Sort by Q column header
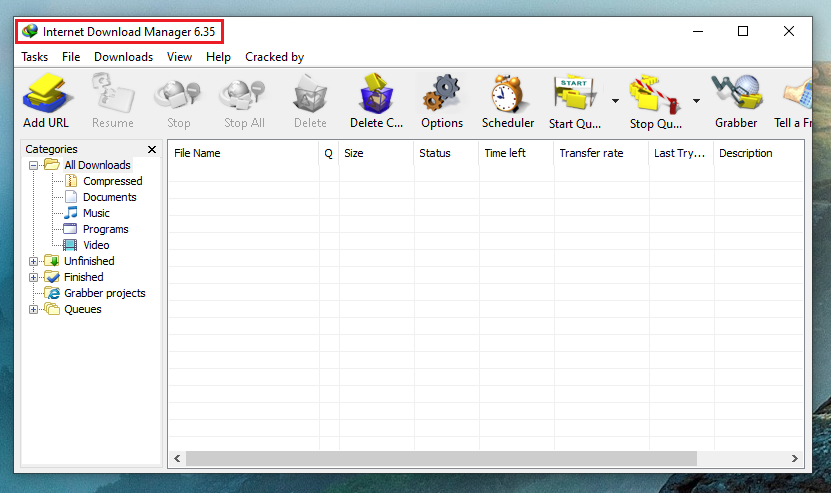 point(329,153)
